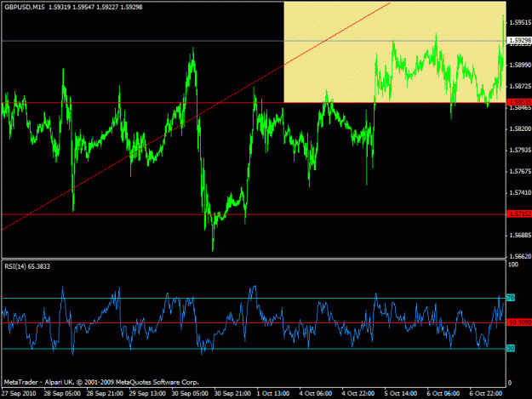
Task: Click price scale value 1.56885
Action: [x=520, y=236]
